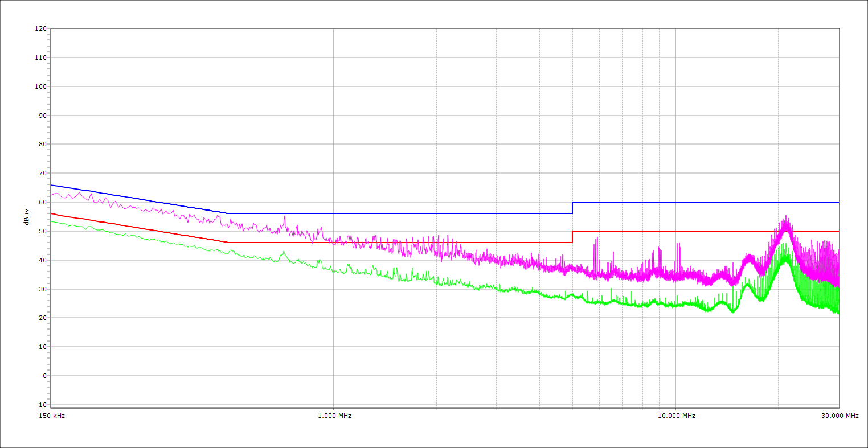The height and width of the screenshot is (448, 868).
Task: Select the "120" y-axis tick label
Action: click(x=40, y=29)
